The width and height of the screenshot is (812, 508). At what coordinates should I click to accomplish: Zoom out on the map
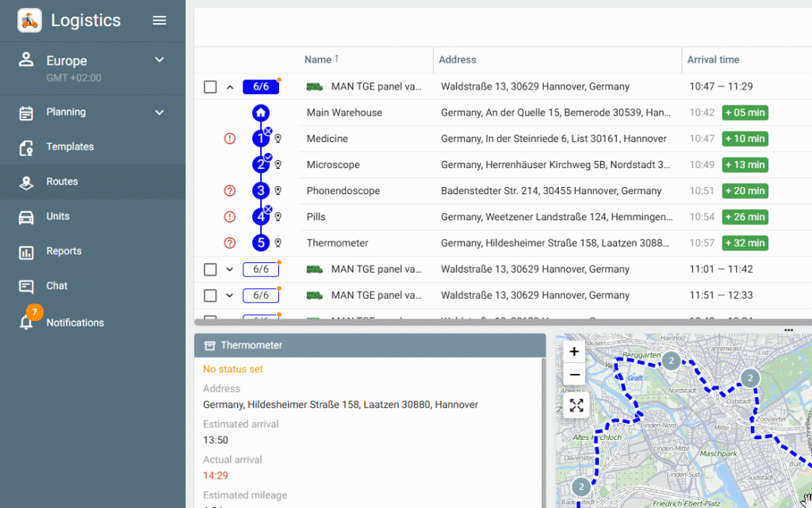click(x=575, y=375)
